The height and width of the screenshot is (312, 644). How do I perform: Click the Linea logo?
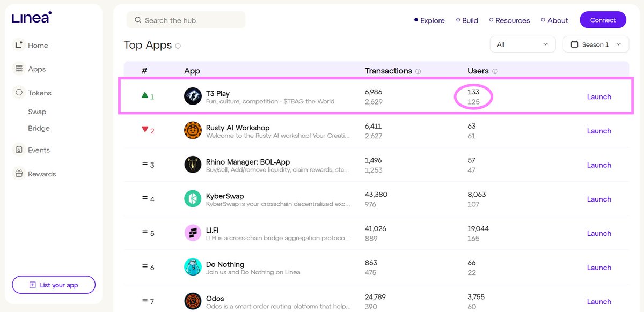(32, 17)
